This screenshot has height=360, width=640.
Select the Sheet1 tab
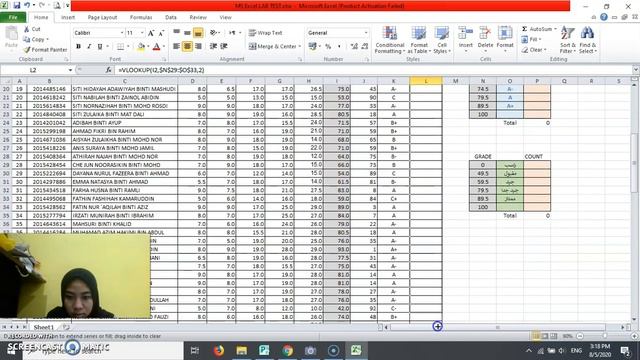point(44,327)
